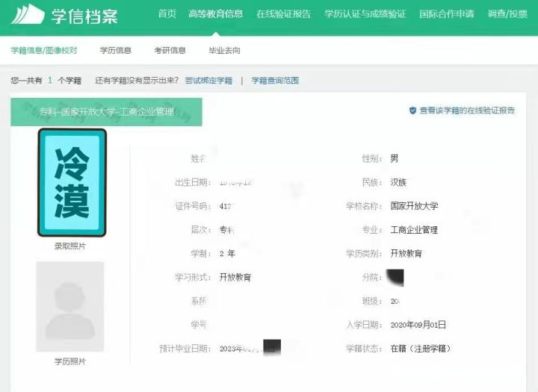
Task: Click the 工商企业管理 major value
Action: coord(414,230)
